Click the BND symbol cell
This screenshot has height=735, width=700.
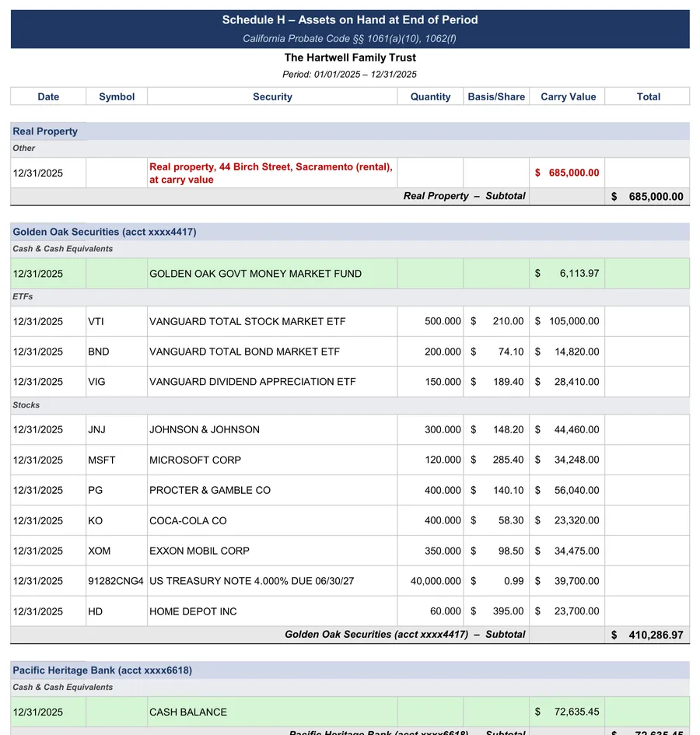point(117,352)
